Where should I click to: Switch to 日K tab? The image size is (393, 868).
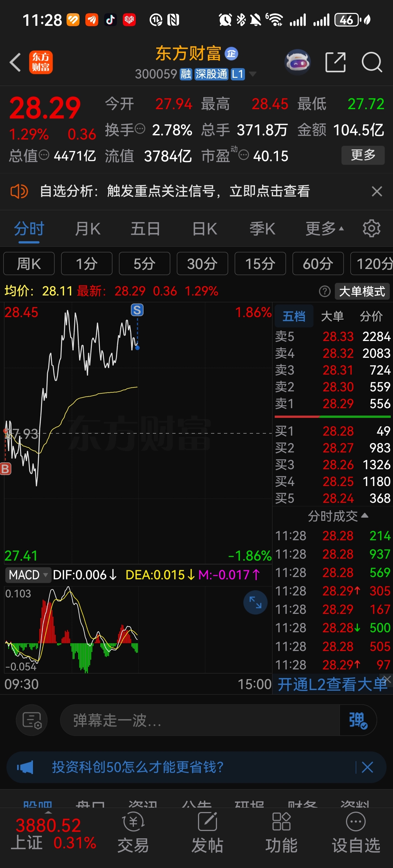205,229
